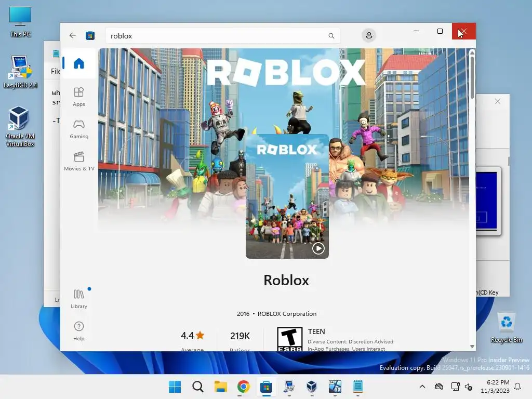Viewport: 532px width, 399px height.
Task: Select the EasyBCD 2.4 desktop shortcut
Action: [20, 72]
